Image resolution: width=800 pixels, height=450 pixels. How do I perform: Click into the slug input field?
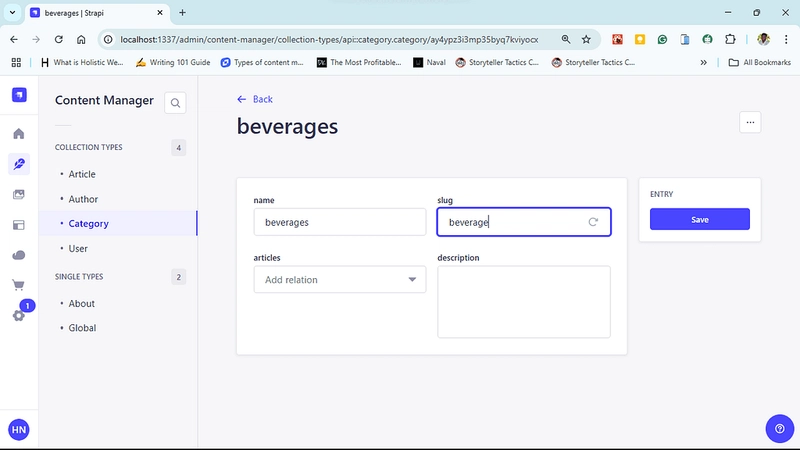pos(524,222)
